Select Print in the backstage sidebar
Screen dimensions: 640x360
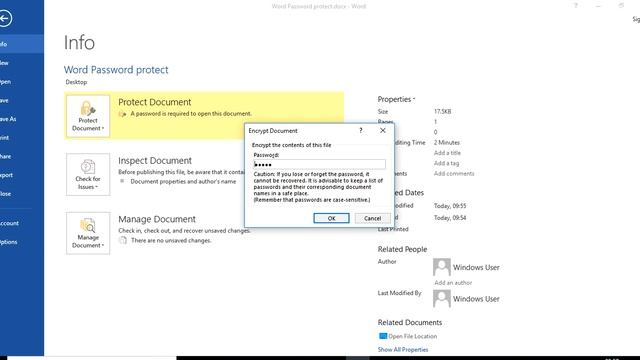[x=22, y=138]
